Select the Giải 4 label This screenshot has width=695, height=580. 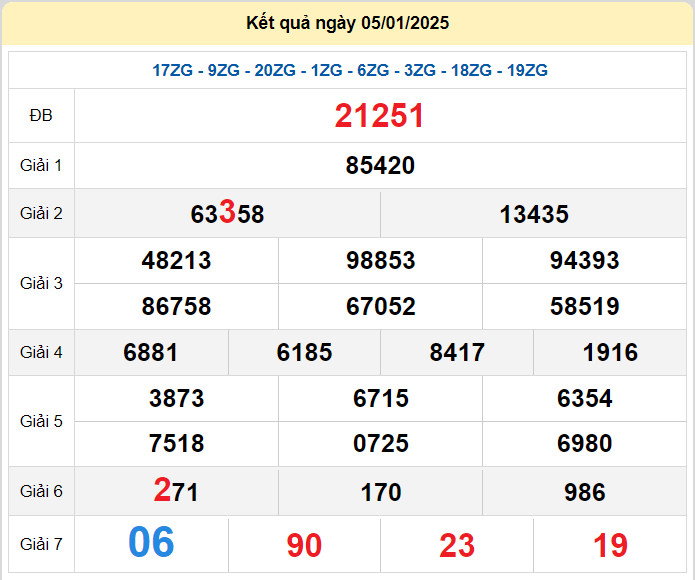coord(41,352)
